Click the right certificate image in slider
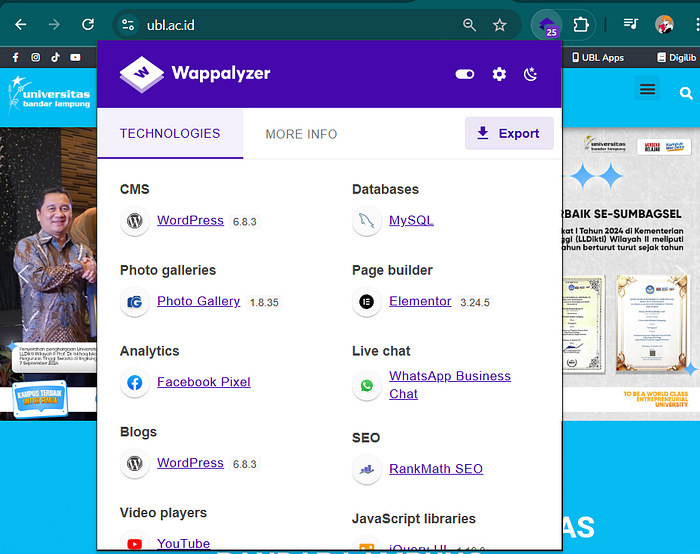 pos(651,323)
